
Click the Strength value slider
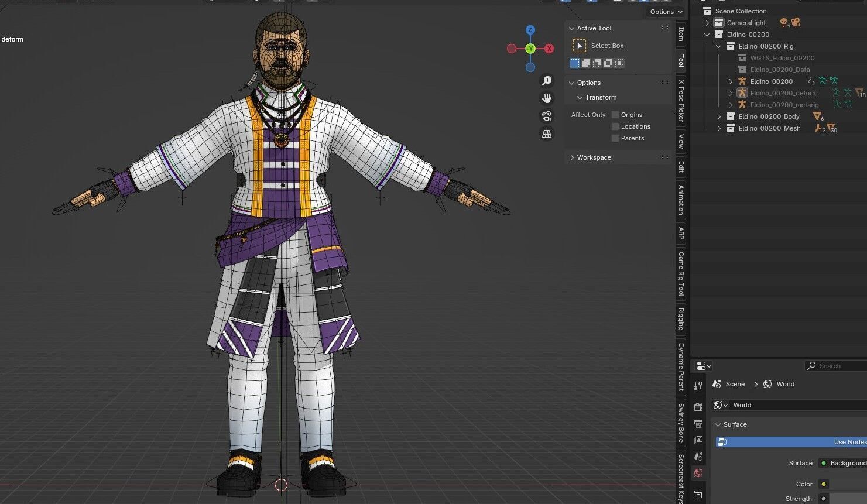click(848, 499)
